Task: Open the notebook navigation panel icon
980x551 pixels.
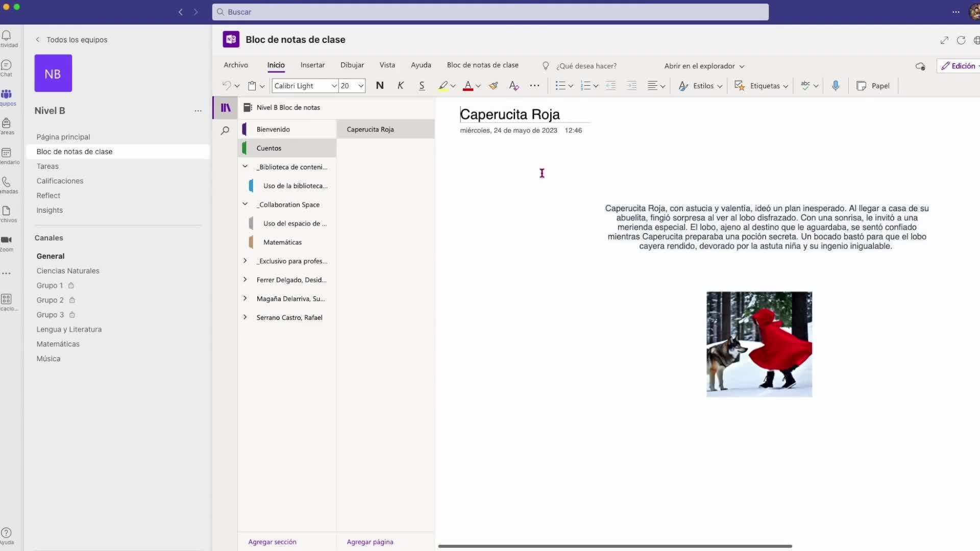Action: click(225, 108)
